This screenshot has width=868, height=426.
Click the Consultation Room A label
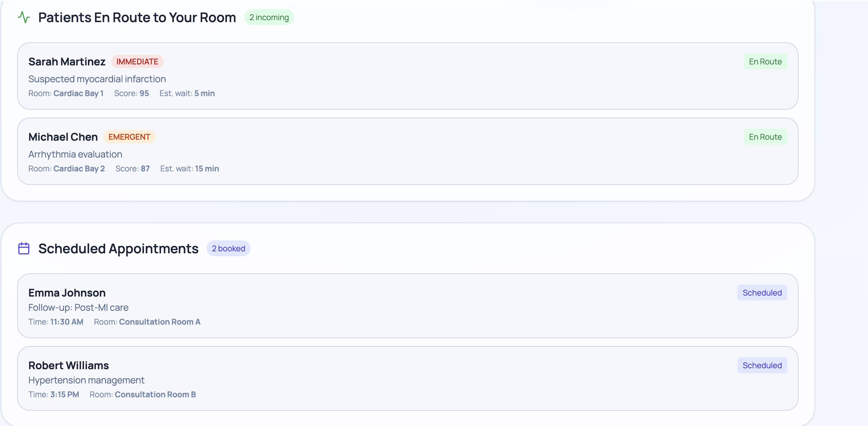pos(159,322)
